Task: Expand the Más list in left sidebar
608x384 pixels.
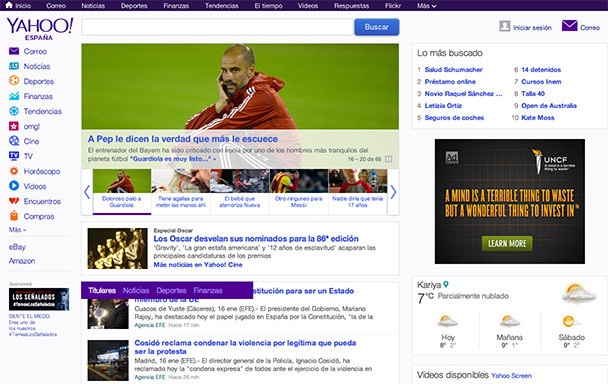Action: (17, 230)
